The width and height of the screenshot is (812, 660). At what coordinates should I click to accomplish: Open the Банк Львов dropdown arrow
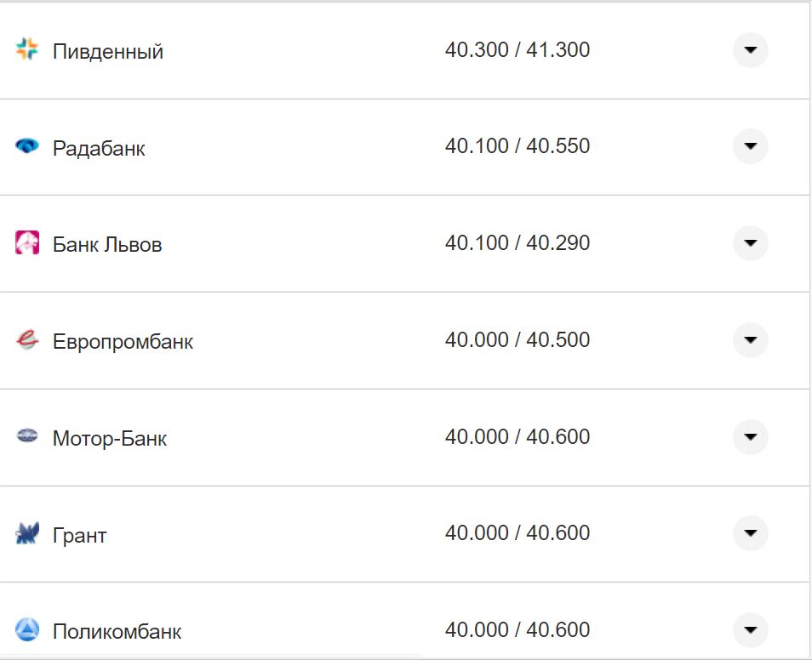[x=750, y=243]
